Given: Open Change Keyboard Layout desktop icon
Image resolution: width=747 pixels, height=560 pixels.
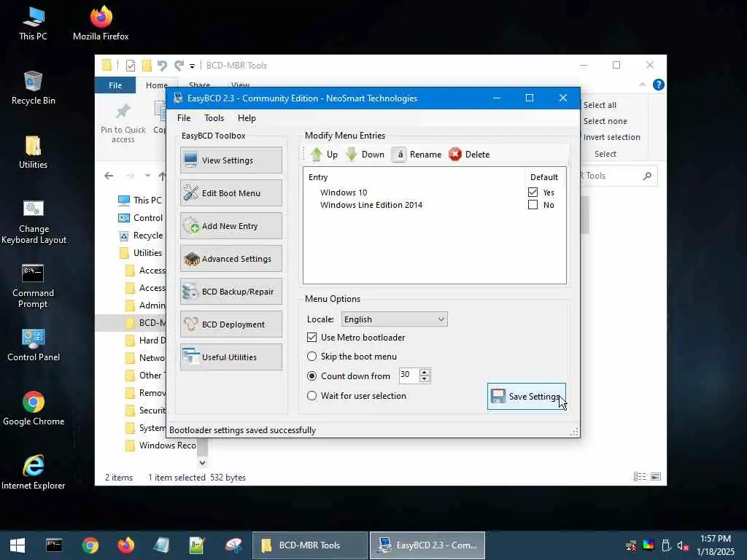Looking at the screenshot, I should pos(34,222).
